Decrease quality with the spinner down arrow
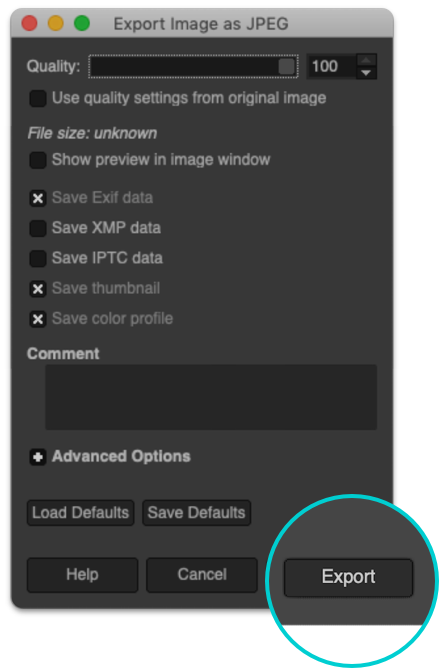This screenshot has width=439, height=668. click(x=366, y=73)
